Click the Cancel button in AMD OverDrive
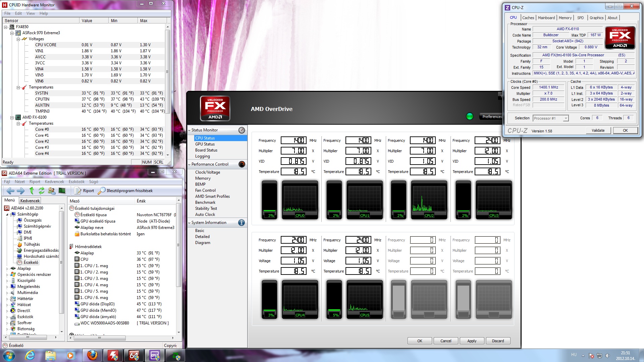 point(446,341)
